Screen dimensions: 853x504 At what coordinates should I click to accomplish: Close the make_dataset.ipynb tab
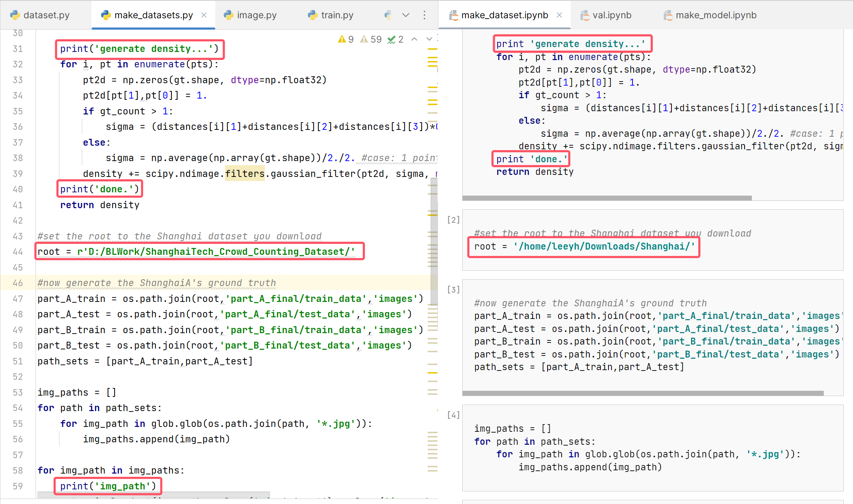pyautogui.click(x=559, y=15)
